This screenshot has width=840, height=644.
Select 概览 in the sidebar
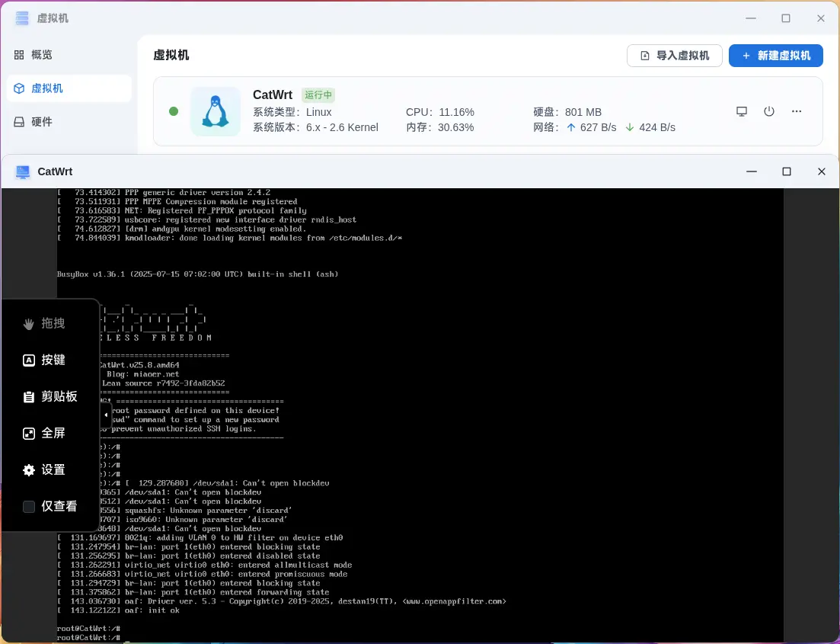point(42,55)
